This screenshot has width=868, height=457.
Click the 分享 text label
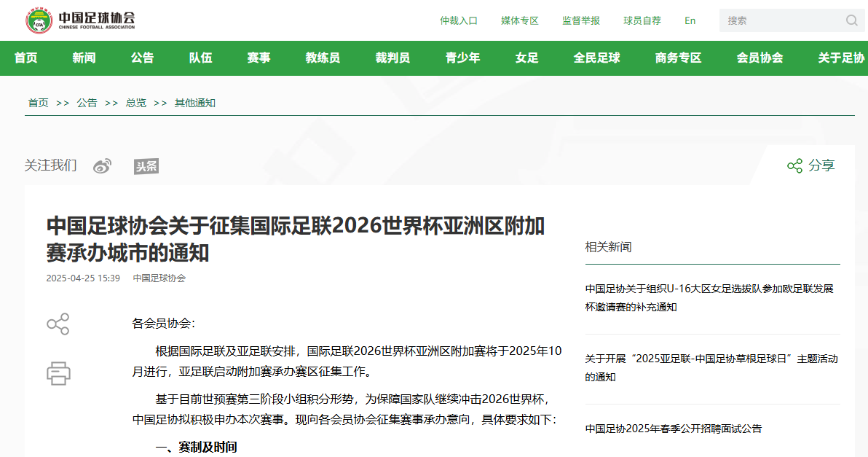(x=821, y=165)
